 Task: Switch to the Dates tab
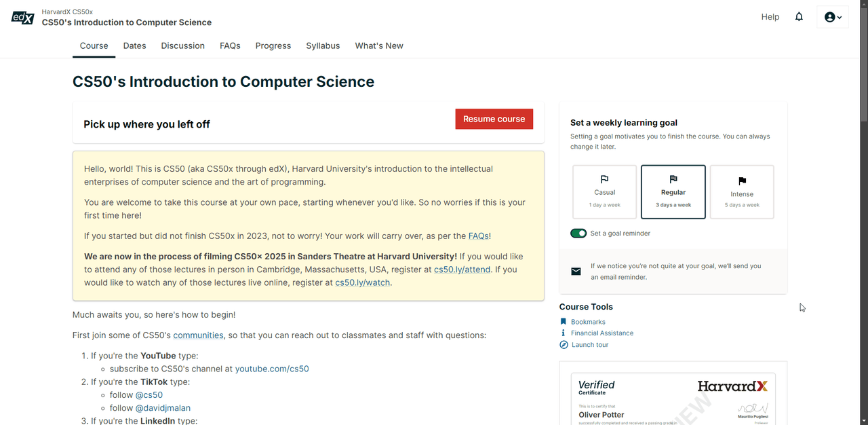(x=134, y=46)
